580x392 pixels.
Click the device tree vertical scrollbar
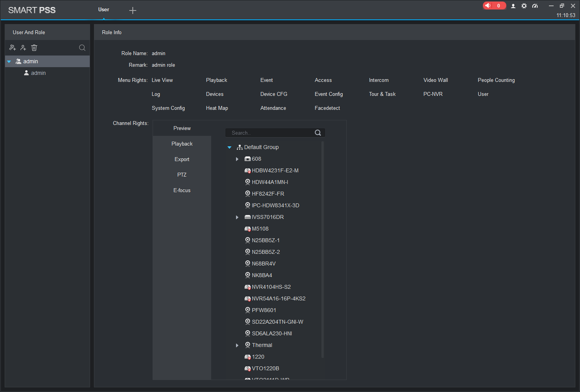323,250
